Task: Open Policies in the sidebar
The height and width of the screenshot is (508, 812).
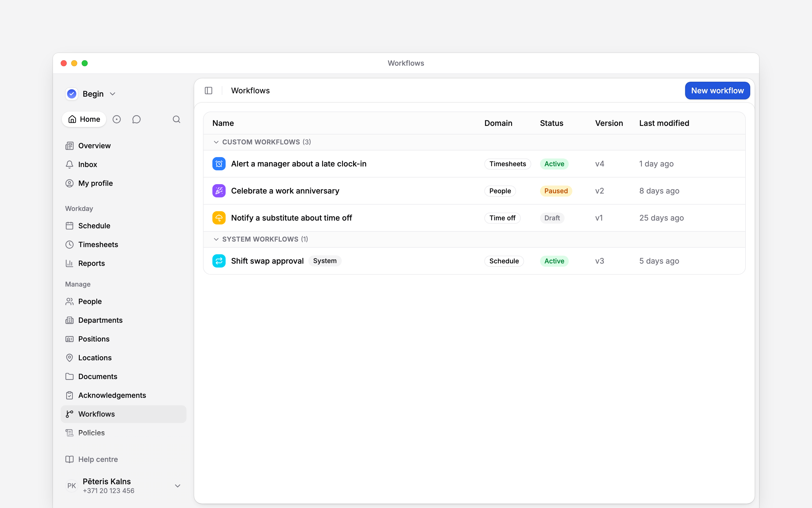Action: 124,433
